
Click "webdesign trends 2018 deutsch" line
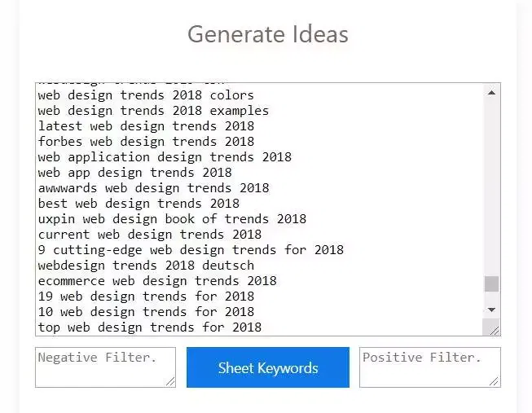point(146,266)
